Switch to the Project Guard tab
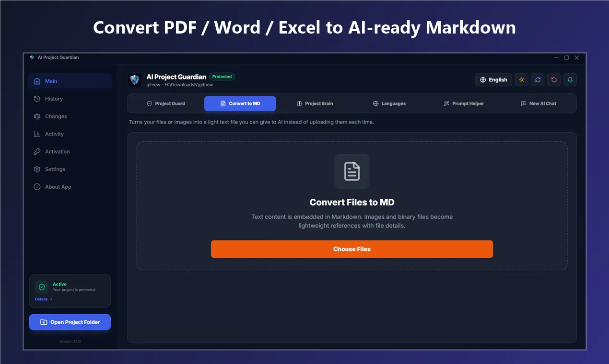The height and width of the screenshot is (364, 609). click(165, 103)
